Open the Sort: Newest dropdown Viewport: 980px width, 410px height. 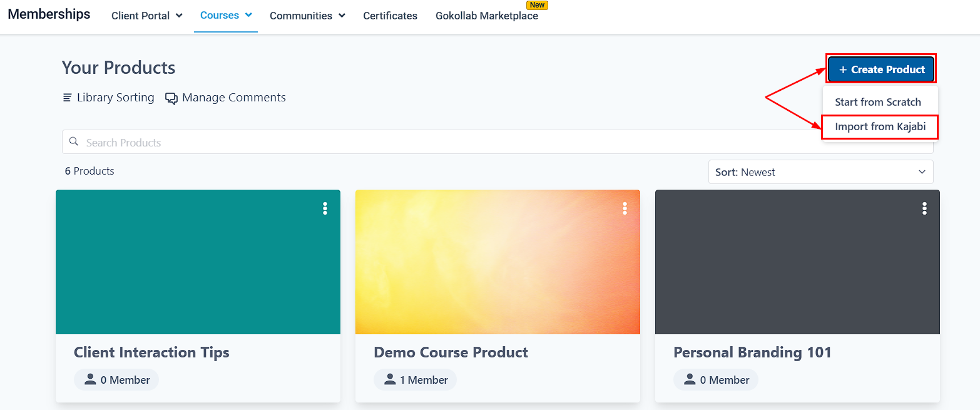coord(820,172)
